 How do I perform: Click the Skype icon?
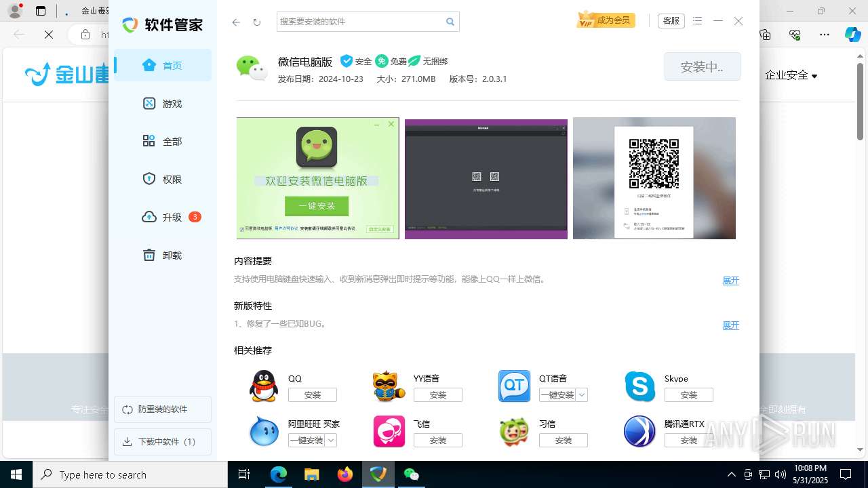pyautogui.click(x=639, y=386)
